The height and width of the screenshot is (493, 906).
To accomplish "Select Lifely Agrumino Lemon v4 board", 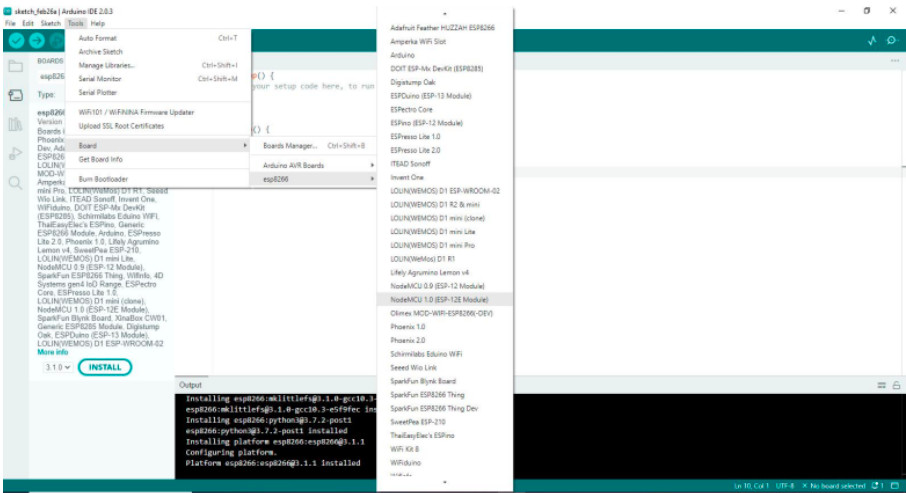I will pyautogui.click(x=444, y=273).
